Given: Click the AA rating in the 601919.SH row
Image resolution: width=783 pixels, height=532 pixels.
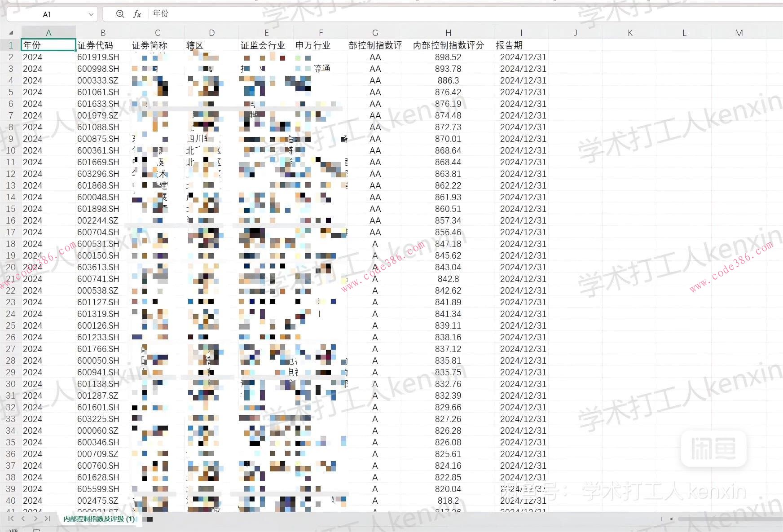Looking at the screenshot, I should pyautogui.click(x=375, y=57).
